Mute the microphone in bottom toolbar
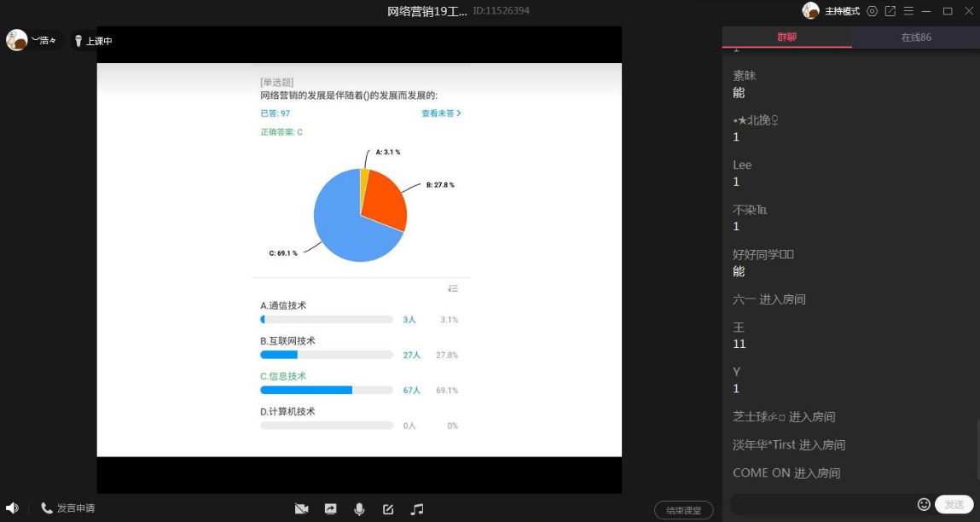 pyautogui.click(x=359, y=509)
